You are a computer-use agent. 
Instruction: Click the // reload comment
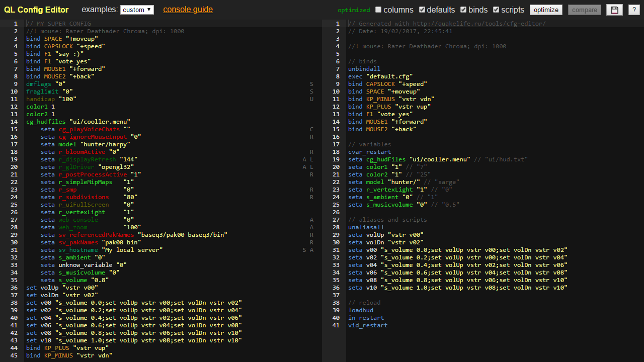point(364,303)
